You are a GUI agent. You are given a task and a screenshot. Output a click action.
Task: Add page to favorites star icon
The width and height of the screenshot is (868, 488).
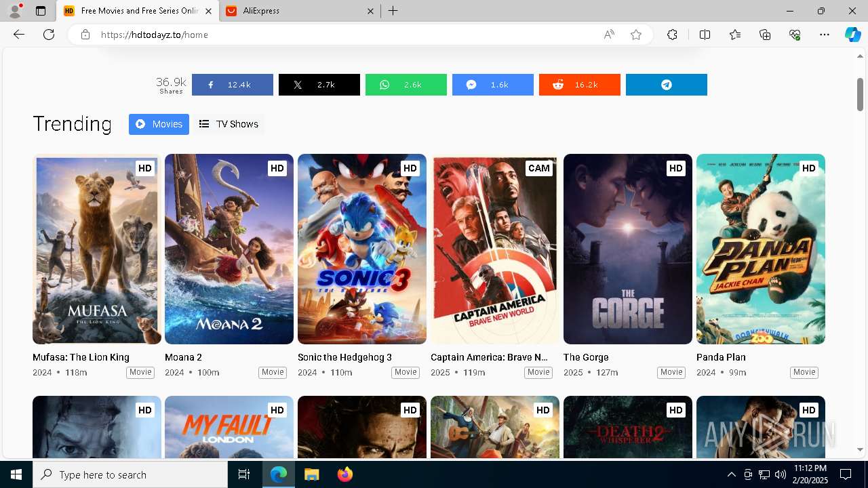click(636, 35)
